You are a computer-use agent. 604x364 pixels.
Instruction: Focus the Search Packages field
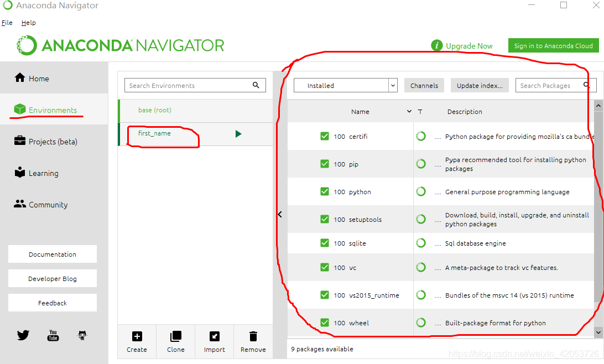click(x=556, y=85)
